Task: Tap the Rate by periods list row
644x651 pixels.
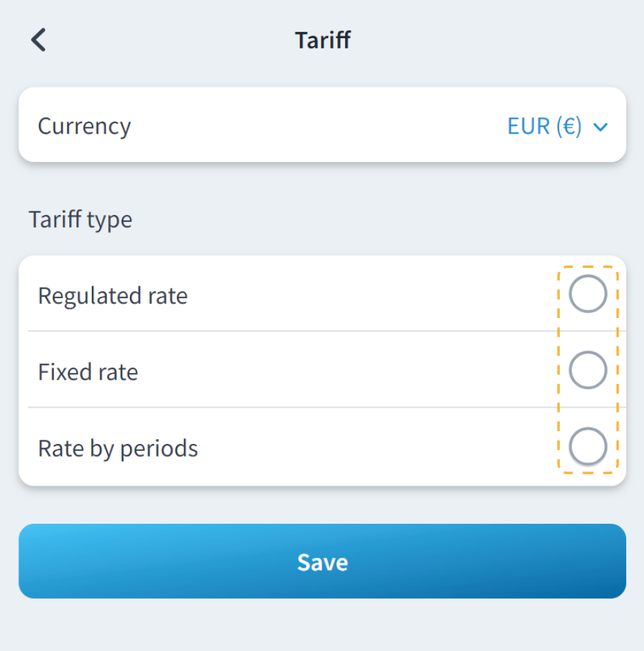Action: [353, 447]
